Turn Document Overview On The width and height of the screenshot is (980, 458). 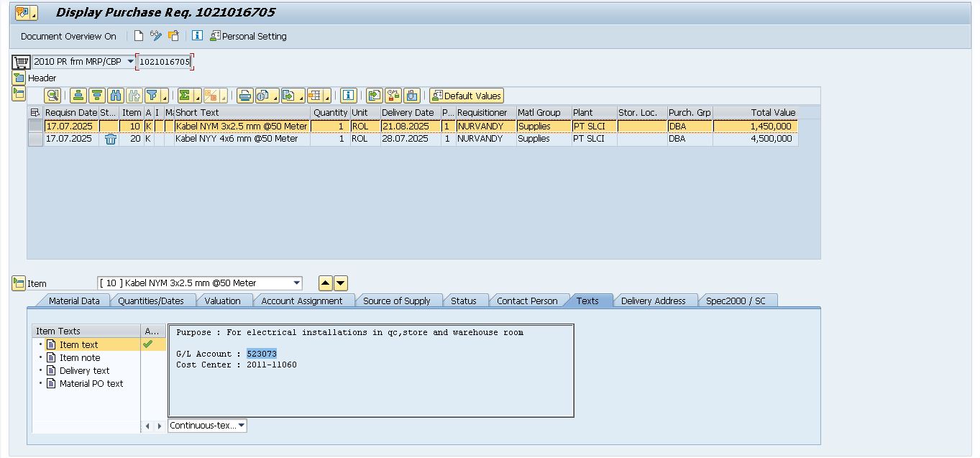pyautogui.click(x=68, y=36)
